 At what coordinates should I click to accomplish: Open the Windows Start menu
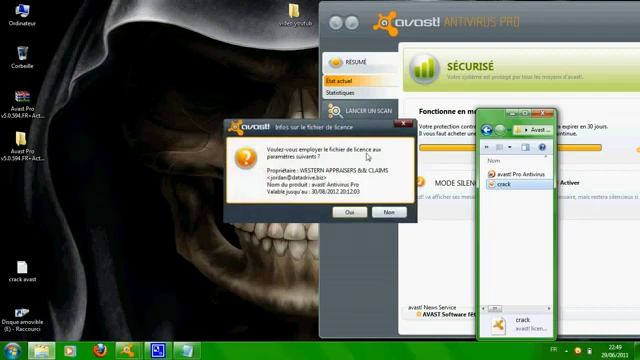[12, 351]
